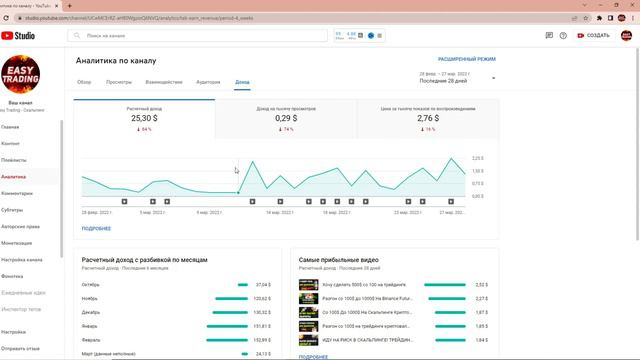Click the highlighted data point on the revenue chart
Viewport: 640px width, 360px height.
click(x=238, y=192)
